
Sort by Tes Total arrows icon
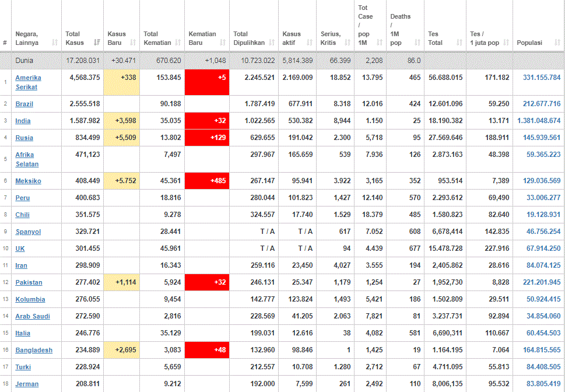coord(459,43)
